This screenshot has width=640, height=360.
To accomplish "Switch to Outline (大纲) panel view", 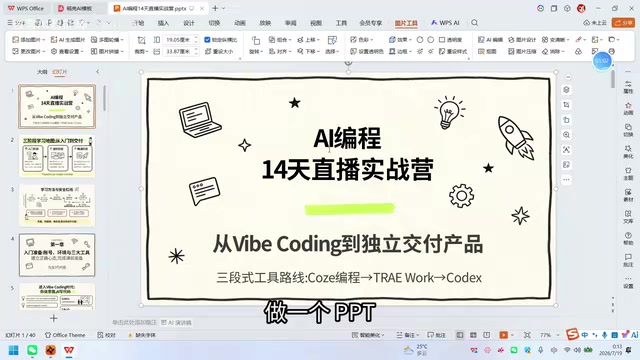I will click(42, 72).
